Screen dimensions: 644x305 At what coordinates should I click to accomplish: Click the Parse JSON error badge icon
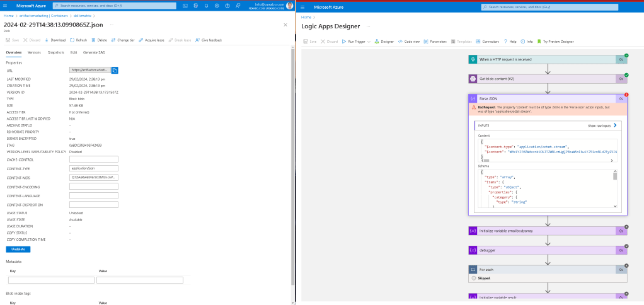click(x=626, y=95)
